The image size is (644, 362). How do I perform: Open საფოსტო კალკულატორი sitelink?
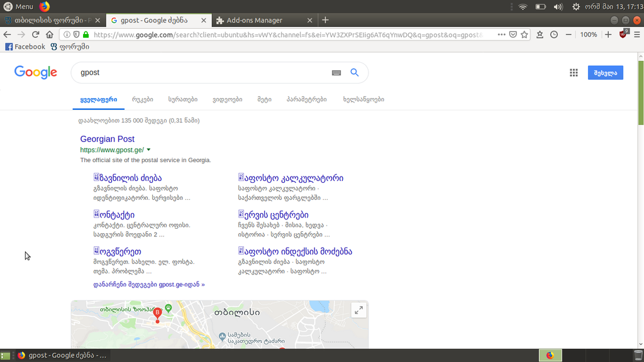click(291, 178)
